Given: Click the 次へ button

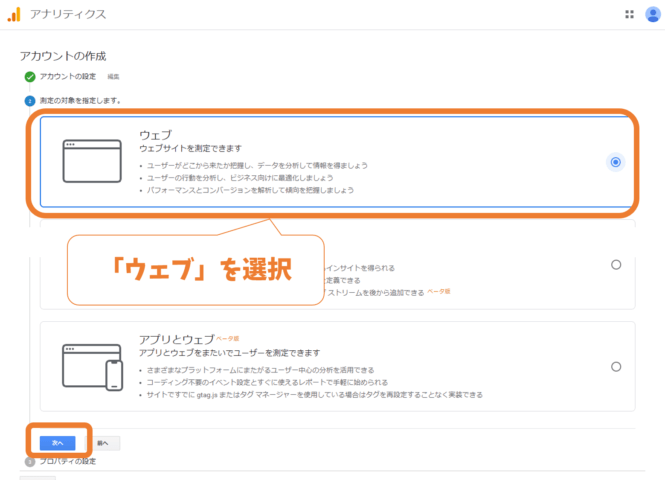Looking at the screenshot, I should [58, 443].
